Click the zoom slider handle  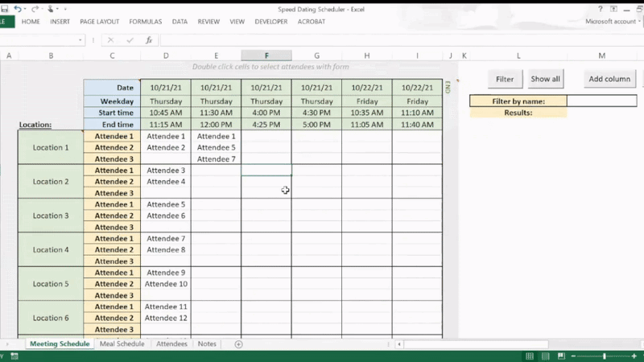click(605, 356)
